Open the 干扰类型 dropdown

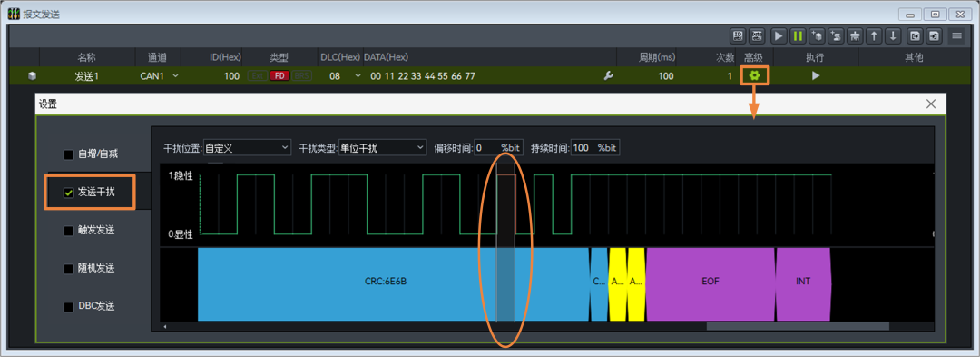[382, 148]
